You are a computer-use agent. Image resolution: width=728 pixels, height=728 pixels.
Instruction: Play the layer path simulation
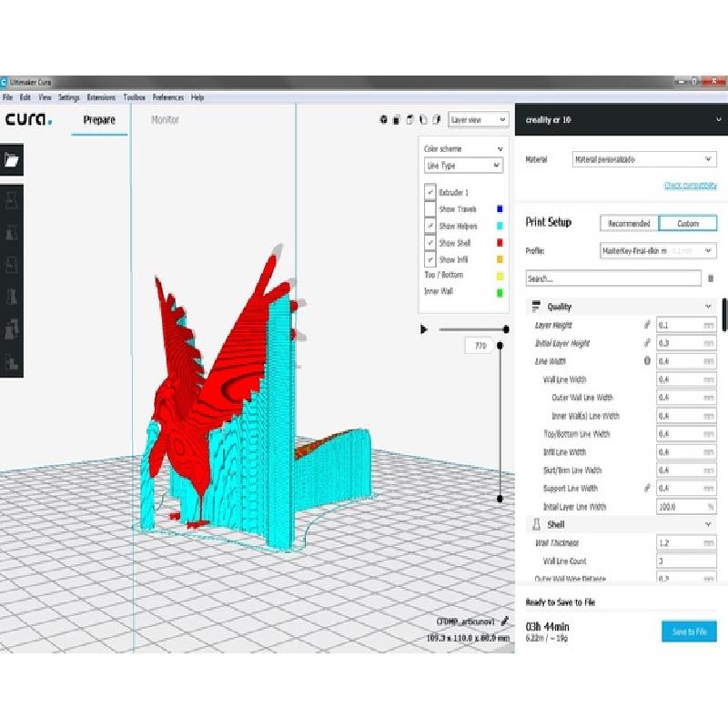point(423,329)
